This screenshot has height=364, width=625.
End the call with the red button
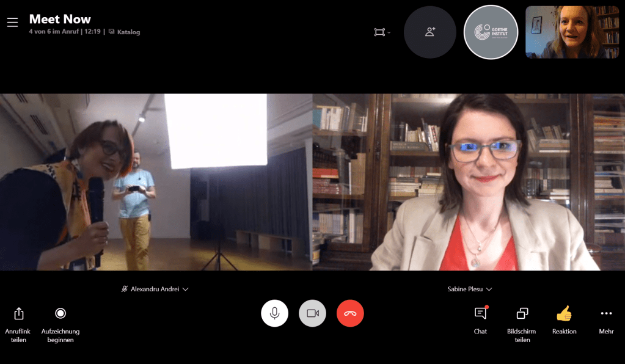point(350,314)
